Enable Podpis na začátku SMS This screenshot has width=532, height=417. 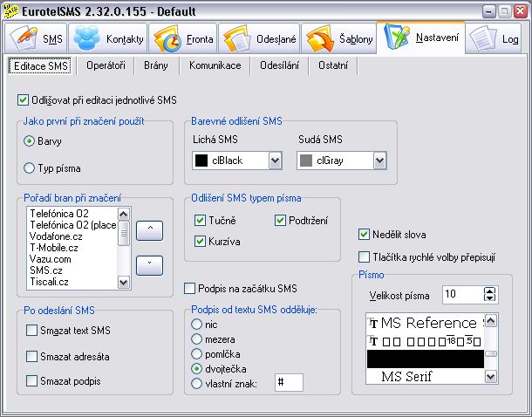pos(189,289)
